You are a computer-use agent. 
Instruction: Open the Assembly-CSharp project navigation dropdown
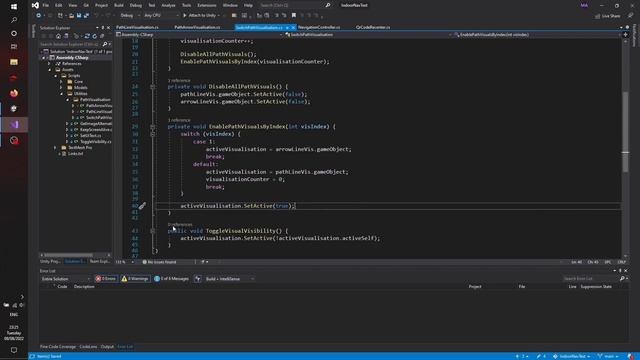pyautogui.click(x=199, y=35)
